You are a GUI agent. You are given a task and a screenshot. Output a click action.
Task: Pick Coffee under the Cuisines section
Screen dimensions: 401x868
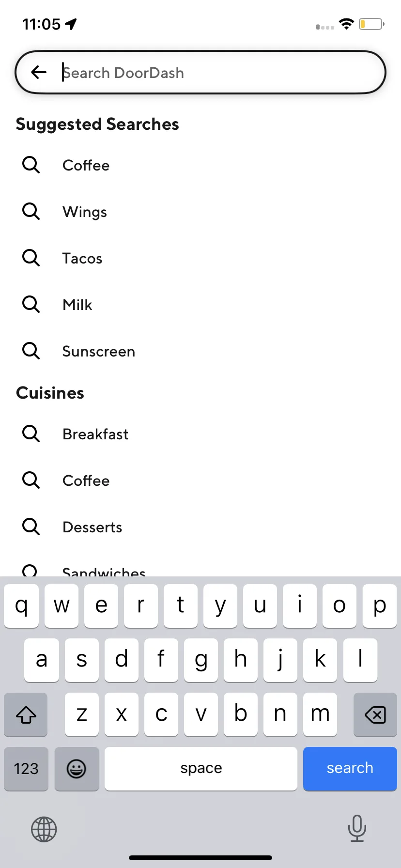86,480
